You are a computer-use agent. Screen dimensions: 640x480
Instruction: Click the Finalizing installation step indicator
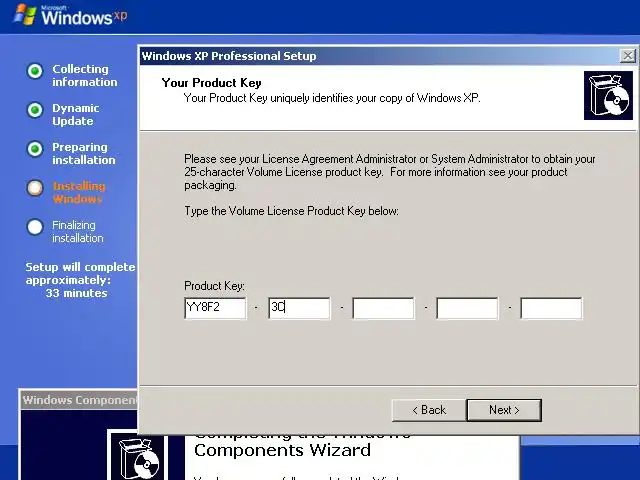[x=35, y=227]
